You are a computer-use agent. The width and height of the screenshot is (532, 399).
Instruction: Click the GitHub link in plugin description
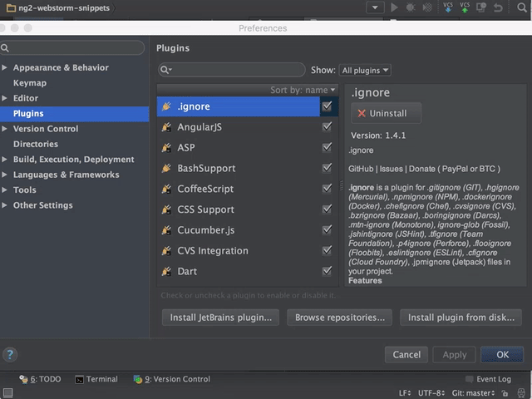[361, 169]
